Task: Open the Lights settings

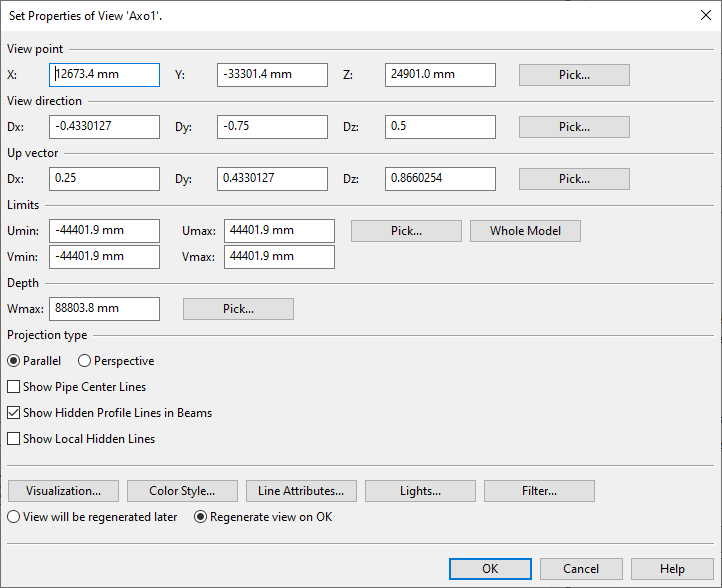Action: pos(420,491)
